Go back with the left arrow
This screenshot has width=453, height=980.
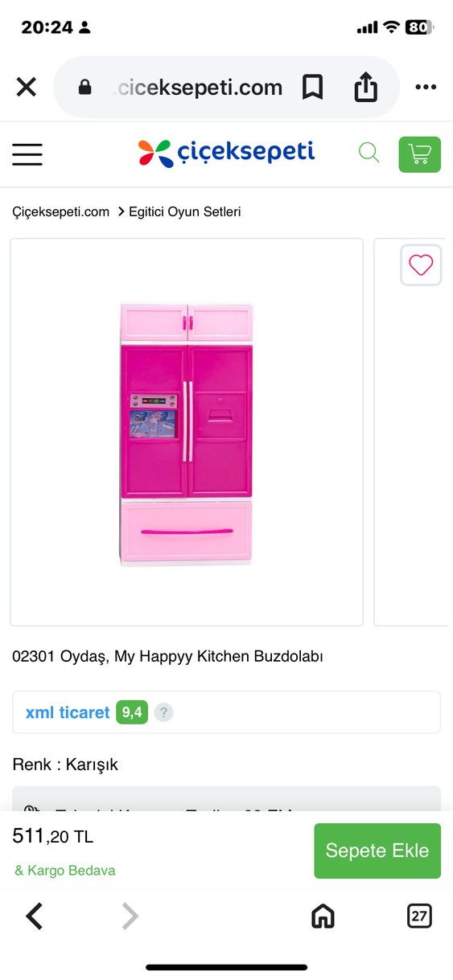coord(34,915)
